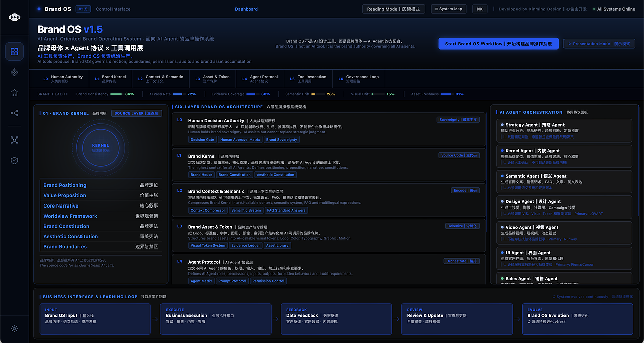644x343 pixels.
Task: Open the Strategy Agent card
Action: (564, 130)
